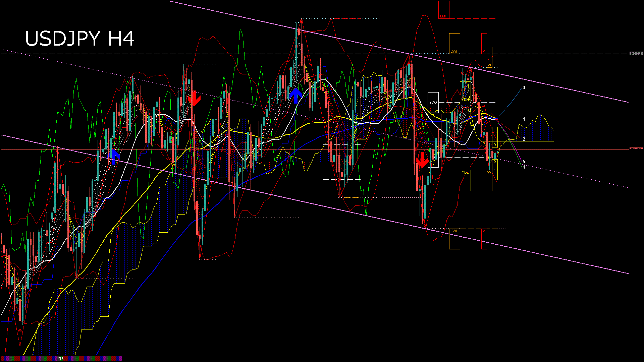Click the first red down arrow signal
Image resolution: width=644 pixels, height=362 pixels.
click(x=194, y=99)
